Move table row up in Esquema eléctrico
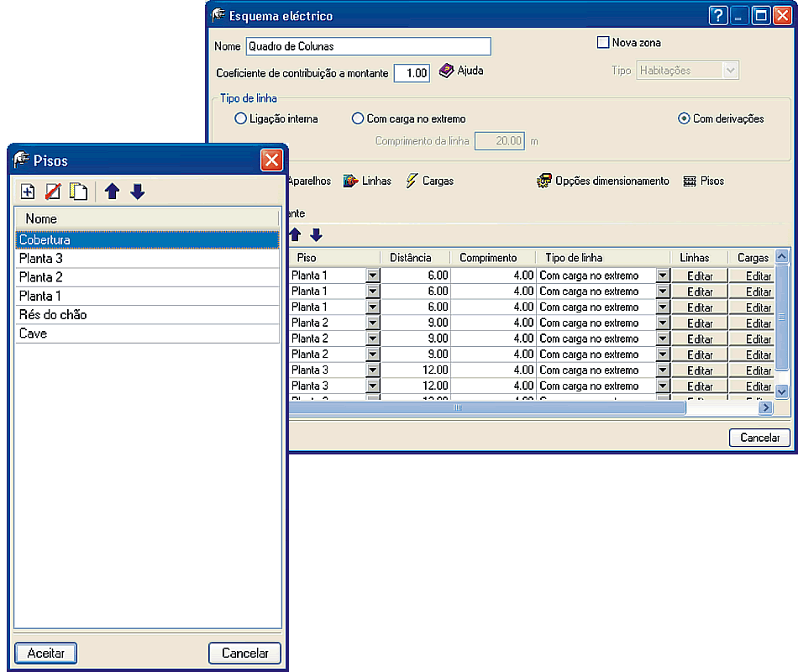 295,234
